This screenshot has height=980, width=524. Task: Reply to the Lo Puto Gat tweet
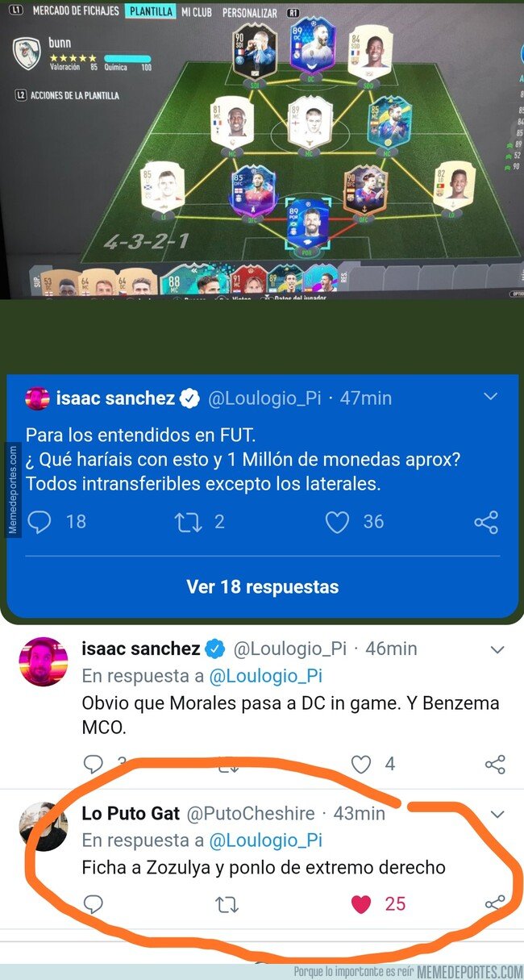coord(94,904)
